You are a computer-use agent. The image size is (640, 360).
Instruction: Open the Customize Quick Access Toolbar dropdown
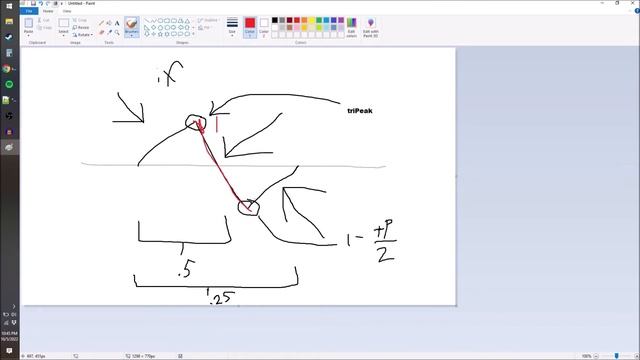coord(62,3)
